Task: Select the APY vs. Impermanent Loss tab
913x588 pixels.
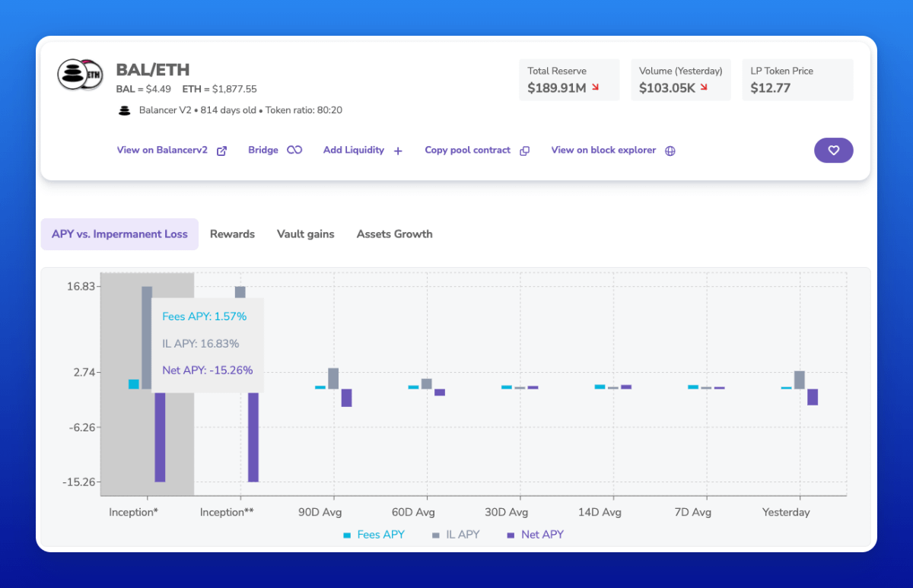Action: point(119,234)
